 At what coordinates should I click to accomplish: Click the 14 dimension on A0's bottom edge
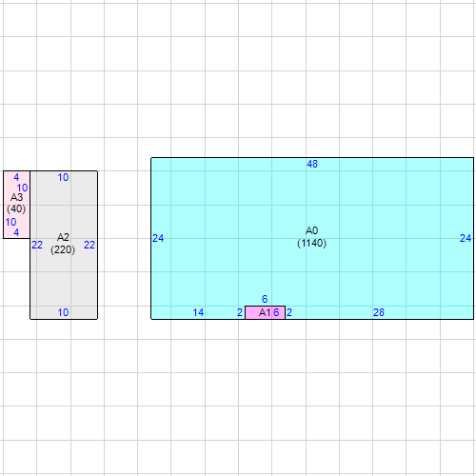(x=198, y=312)
